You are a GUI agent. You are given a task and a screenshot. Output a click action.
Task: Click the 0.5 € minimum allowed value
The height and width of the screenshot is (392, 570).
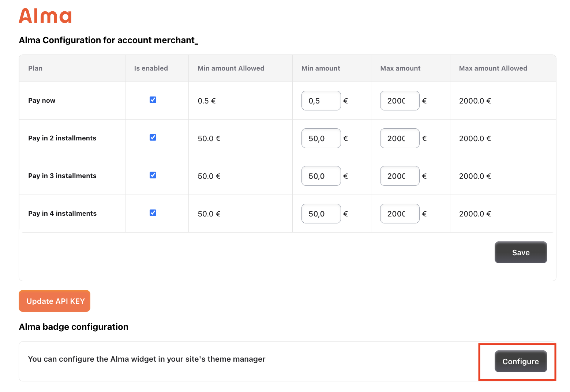207,101
